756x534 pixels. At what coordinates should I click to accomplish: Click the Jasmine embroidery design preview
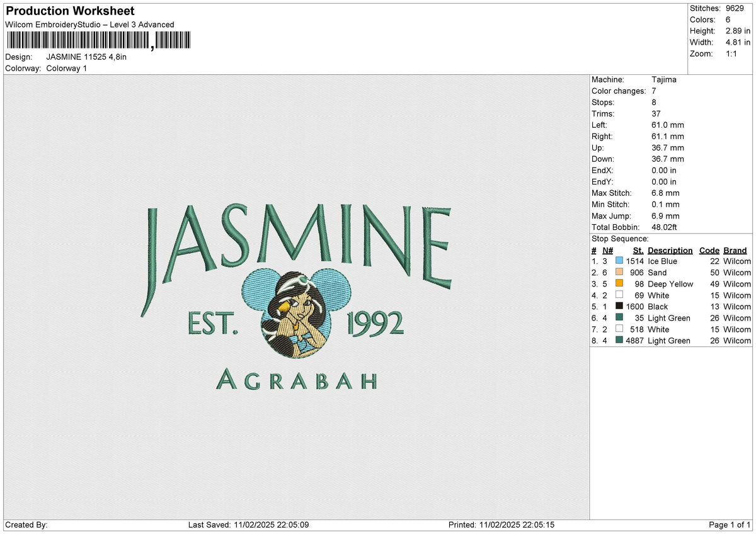point(296,296)
